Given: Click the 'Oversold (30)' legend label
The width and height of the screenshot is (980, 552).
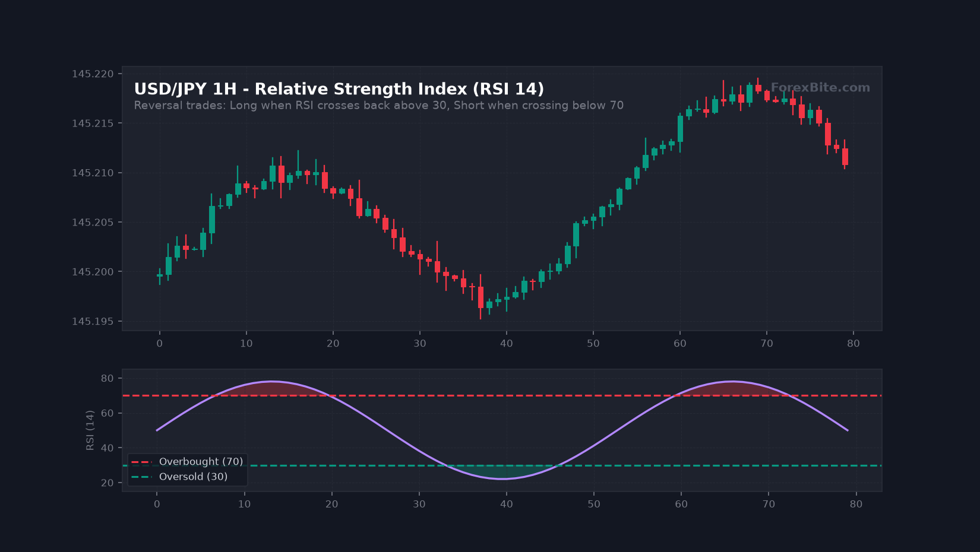Looking at the screenshot, I should tap(194, 477).
